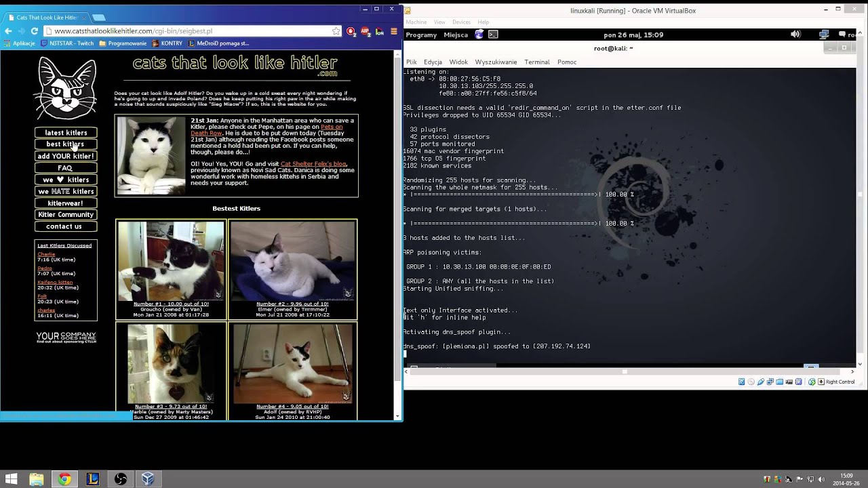Open the Pets on Death Row link

(267, 129)
